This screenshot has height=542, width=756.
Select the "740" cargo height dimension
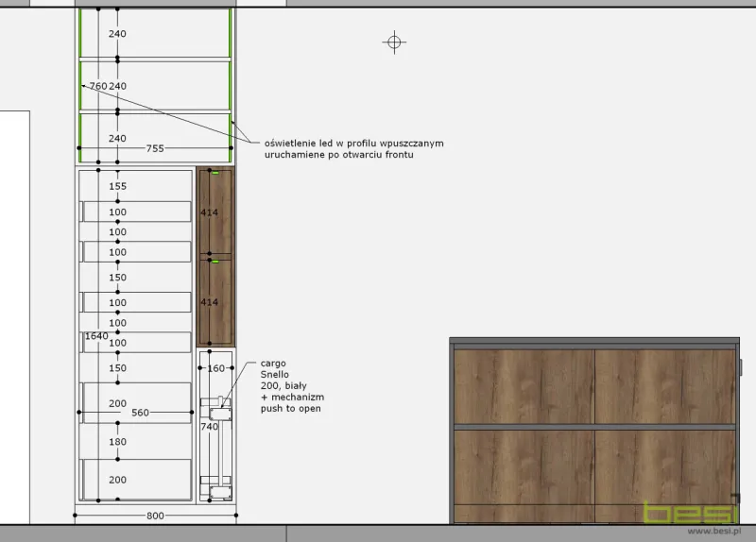pos(209,427)
